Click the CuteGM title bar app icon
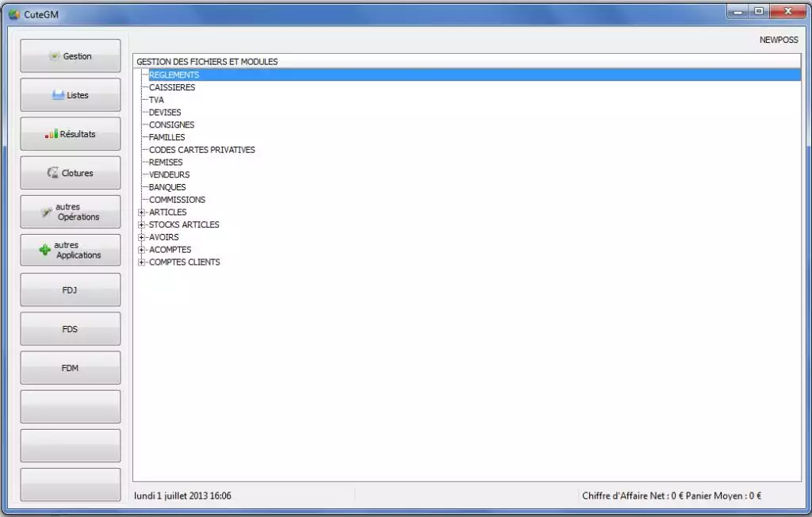The width and height of the screenshot is (812, 517). click(x=13, y=14)
